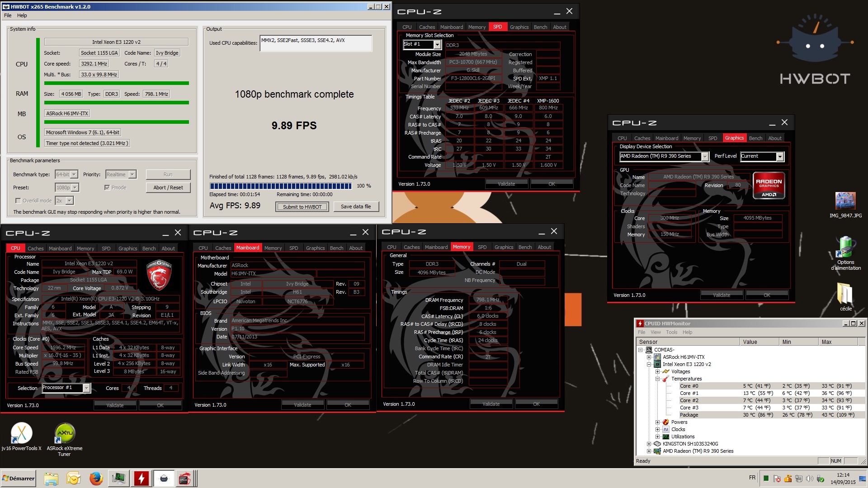The image size is (868, 488).
Task: Expand the KINGSTON SH103S3240G node
Action: point(649,444)
